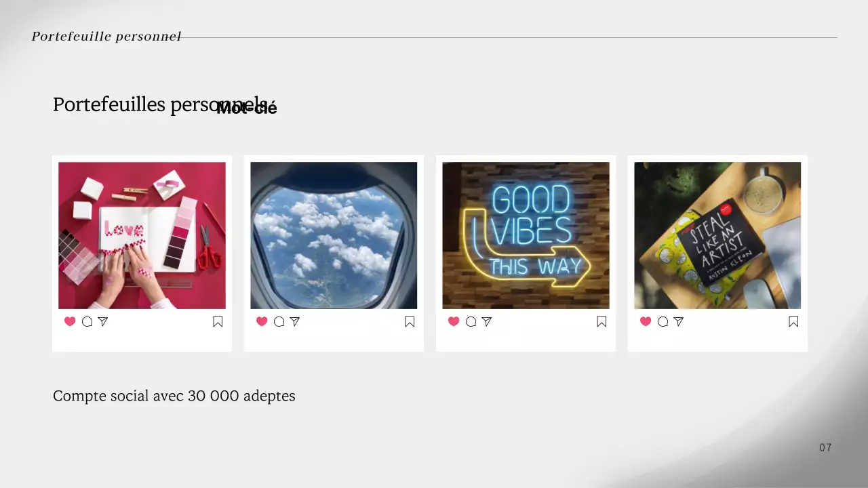Open comments on the airplane window photo
The width and height of the screenshot is (868, 488).
279,321
